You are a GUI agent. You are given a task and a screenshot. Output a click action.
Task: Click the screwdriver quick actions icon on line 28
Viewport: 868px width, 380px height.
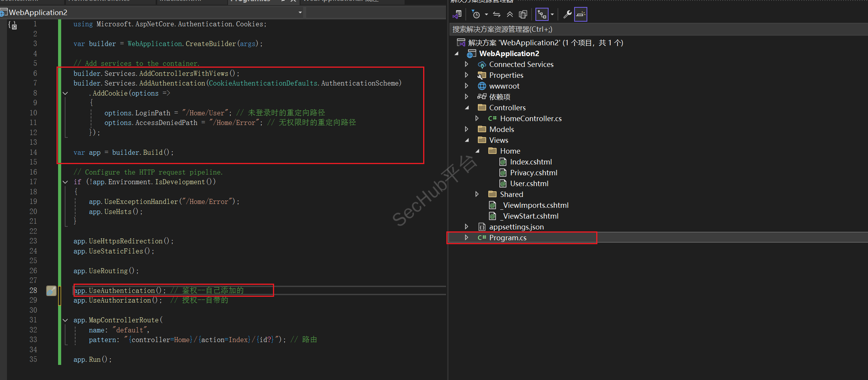tap(51, 291)
